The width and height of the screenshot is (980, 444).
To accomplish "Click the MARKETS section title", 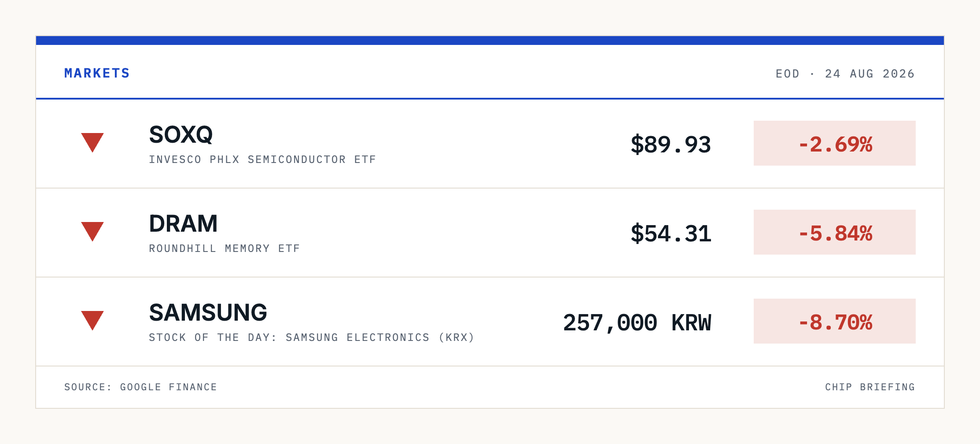I will click(97, 73).
